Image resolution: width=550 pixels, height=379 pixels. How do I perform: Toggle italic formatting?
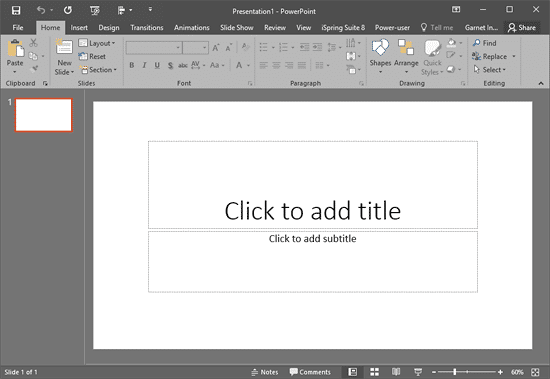pyautogui.click(x=144, y=65)
